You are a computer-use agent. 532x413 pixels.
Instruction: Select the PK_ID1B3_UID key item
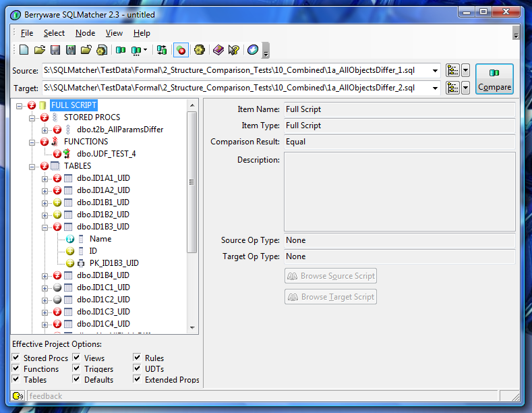tap(114, 263)
